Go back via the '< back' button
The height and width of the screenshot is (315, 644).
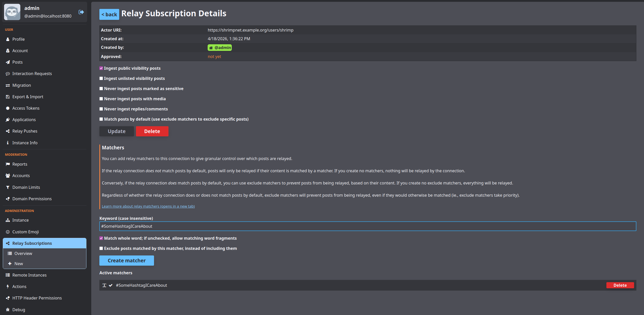point(109,14)
